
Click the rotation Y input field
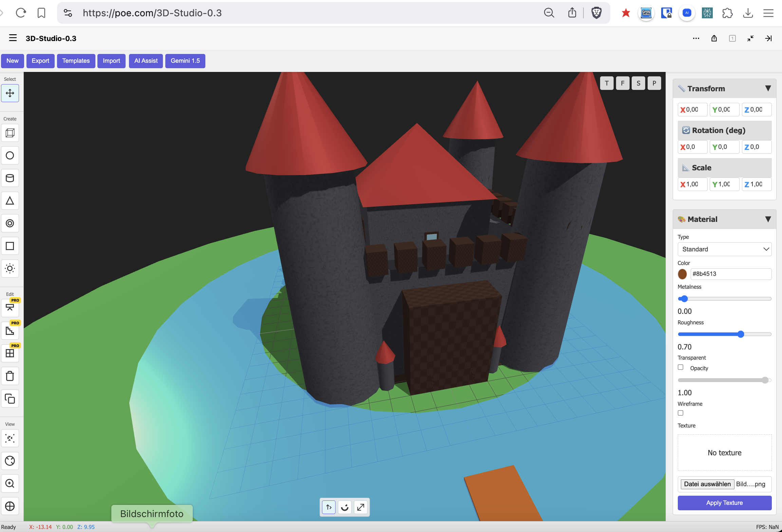(725, 147)
